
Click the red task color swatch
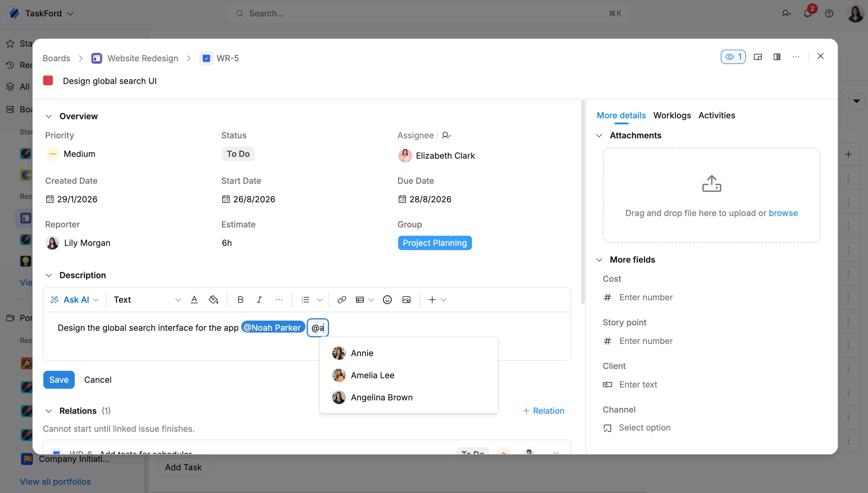[x=48, y=81]
